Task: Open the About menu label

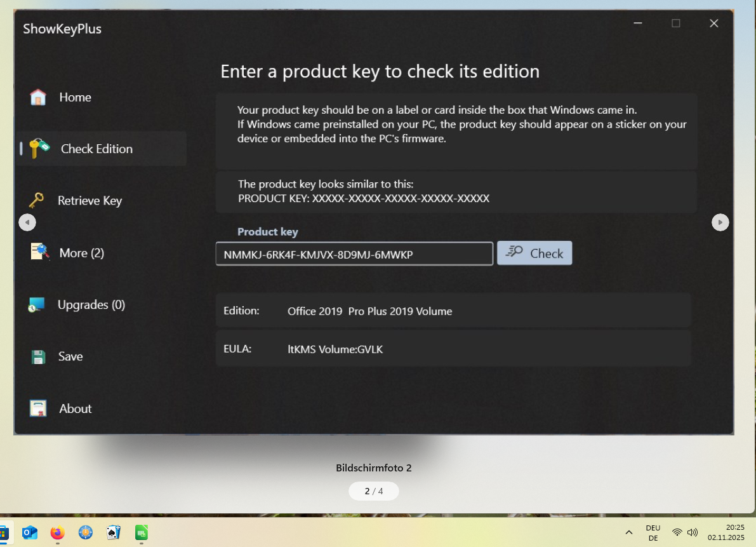Action: pyautogui.click(x=75, y=409)
